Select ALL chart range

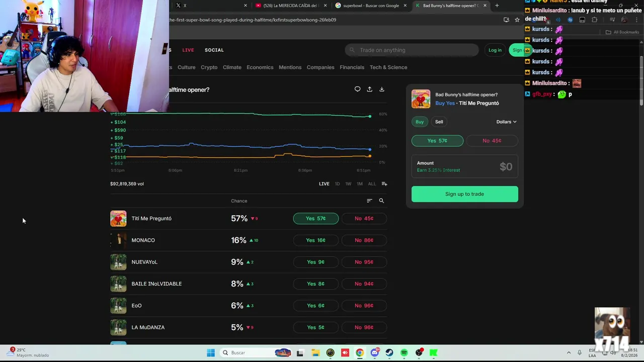click(x=372, y=184)
